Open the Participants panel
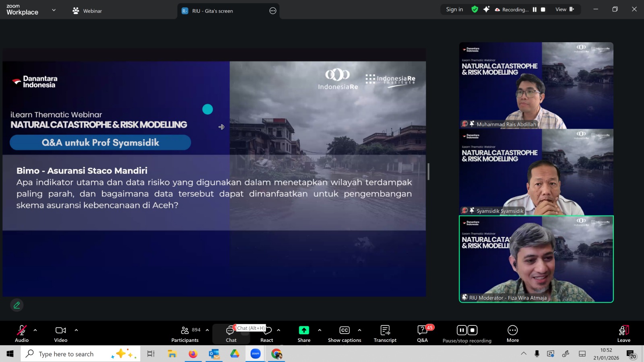Screen dimensions: 644x362 (185, 334)
